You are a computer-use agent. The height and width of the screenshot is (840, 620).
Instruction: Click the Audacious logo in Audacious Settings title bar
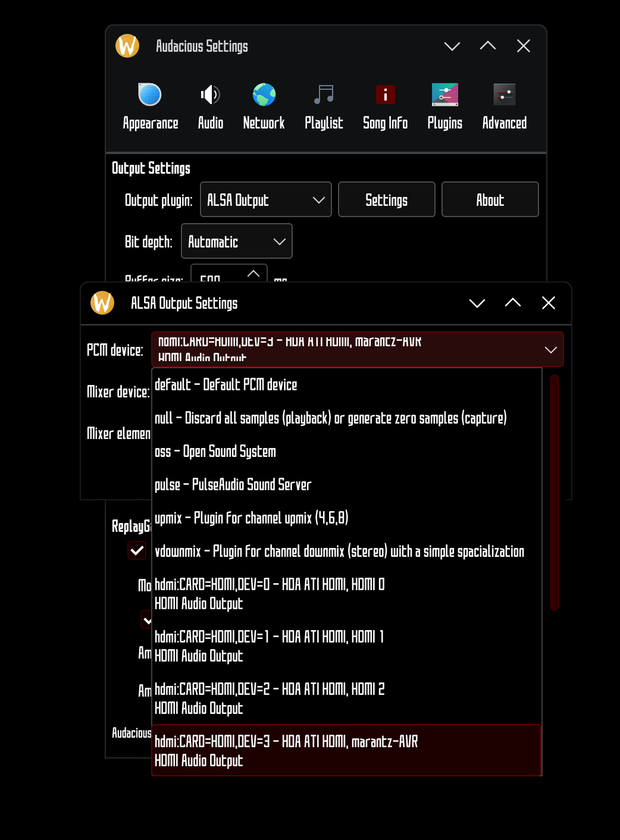127,46
